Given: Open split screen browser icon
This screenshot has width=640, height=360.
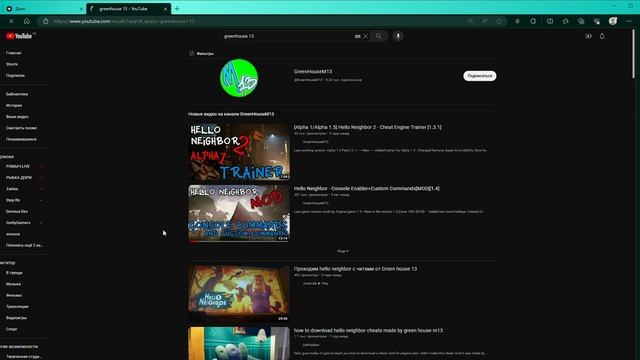Looking at the screenshot, I should [x=550, y=21].
